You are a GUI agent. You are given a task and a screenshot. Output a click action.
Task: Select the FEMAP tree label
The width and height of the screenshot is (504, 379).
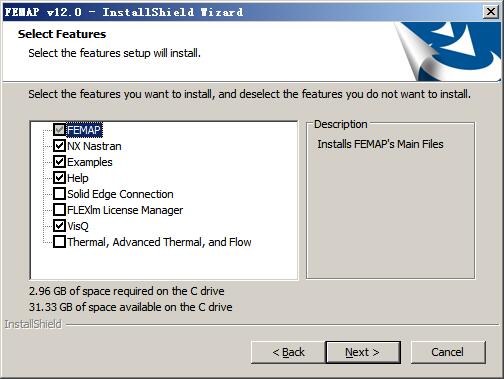pos(84,130)
